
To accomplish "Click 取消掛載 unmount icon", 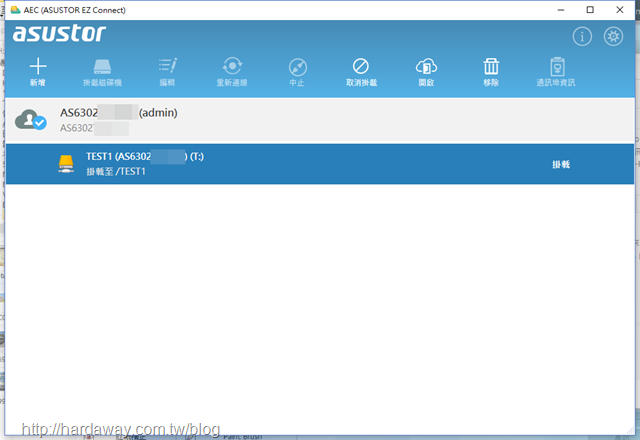I will (x=361, y=66).
